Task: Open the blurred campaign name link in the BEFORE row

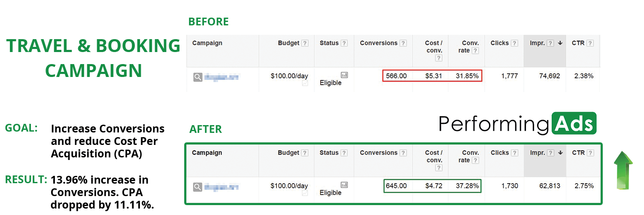Action: pyautogui.click(x=221, y=77)
